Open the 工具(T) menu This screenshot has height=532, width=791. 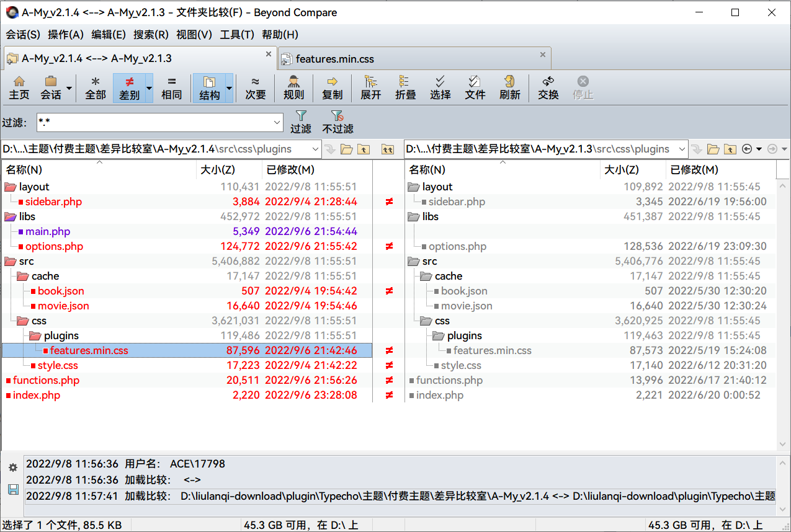click(236, 35)
